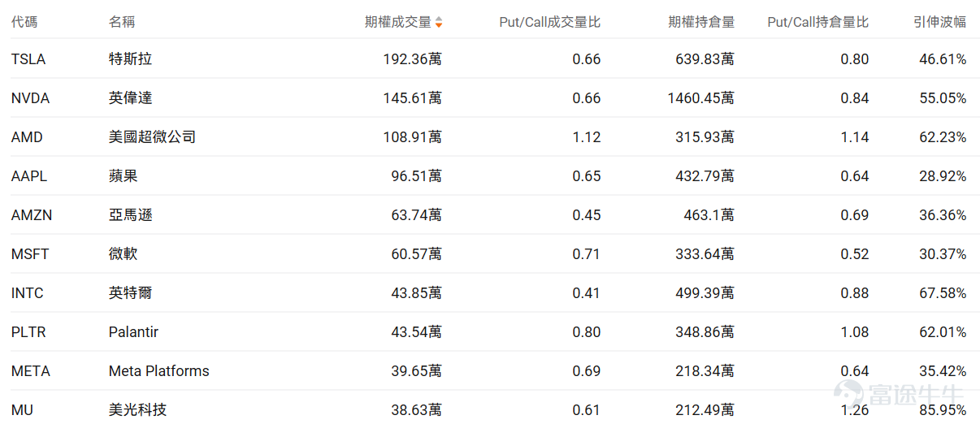Image resolution: width=980 pixels, height=424 pixels.
Task: Open the NVDA ticker code
Action: 30,98
